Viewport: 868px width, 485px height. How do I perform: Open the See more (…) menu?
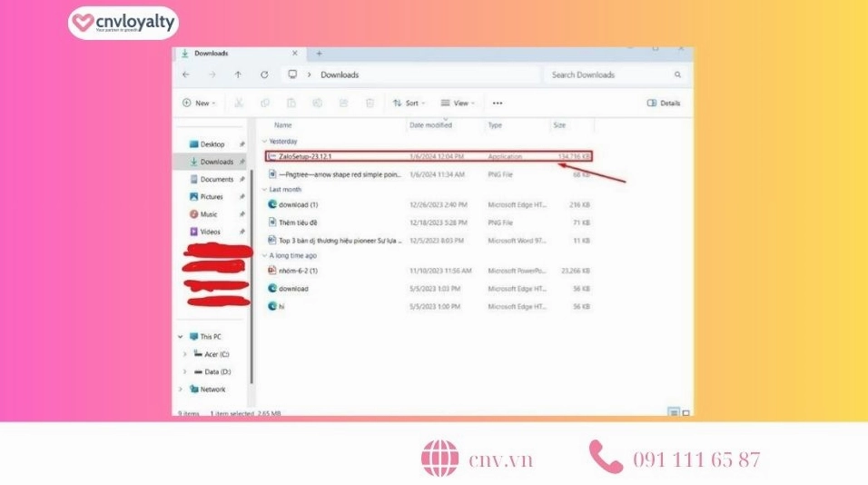click(498, 103)
